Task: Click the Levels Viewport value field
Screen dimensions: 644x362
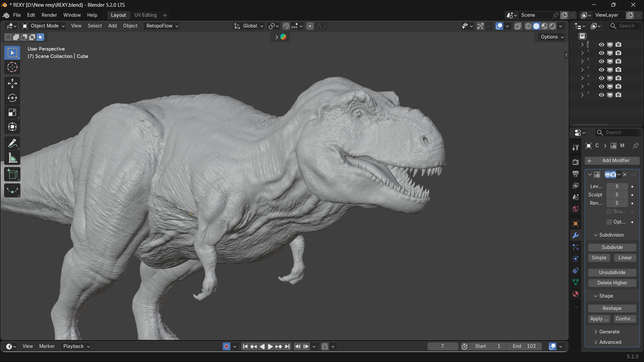Action: click(617, 186)
